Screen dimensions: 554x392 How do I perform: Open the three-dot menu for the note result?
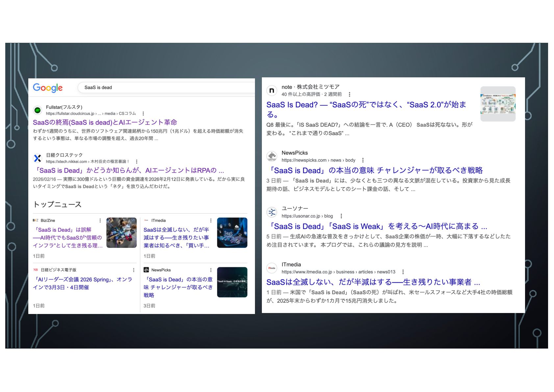[x=349, y=94]
